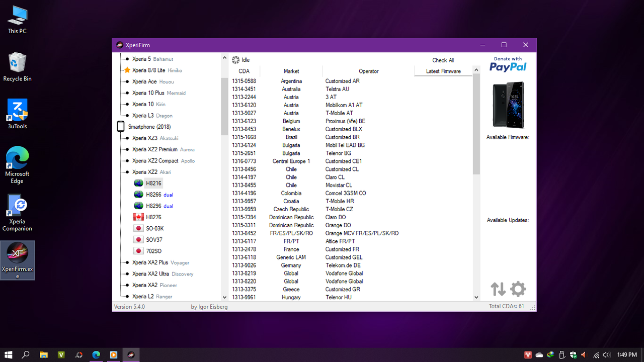Select SO-03K with the Japan flag
644x362 pixels.
[x=148, y=228]
